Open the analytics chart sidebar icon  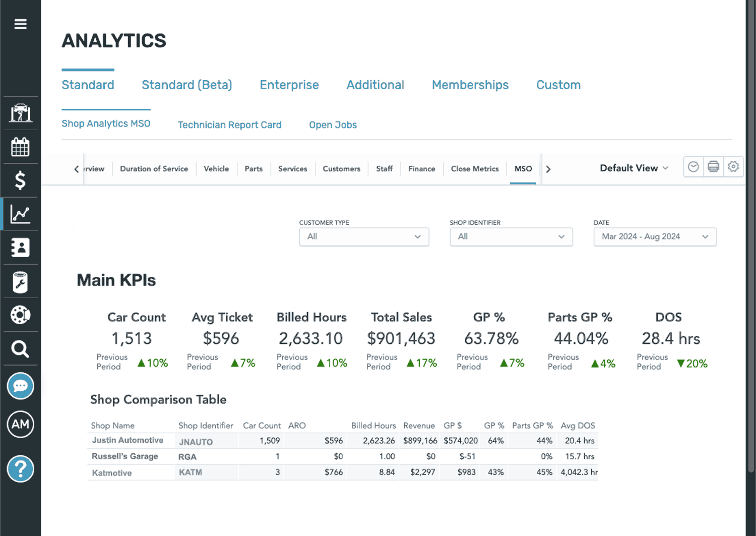[20, 214]
